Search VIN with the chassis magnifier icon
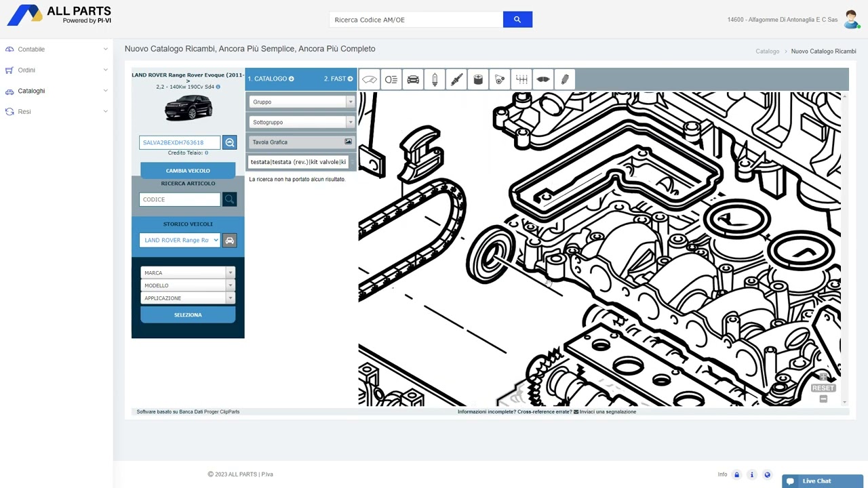 click(x=229, y=142)
